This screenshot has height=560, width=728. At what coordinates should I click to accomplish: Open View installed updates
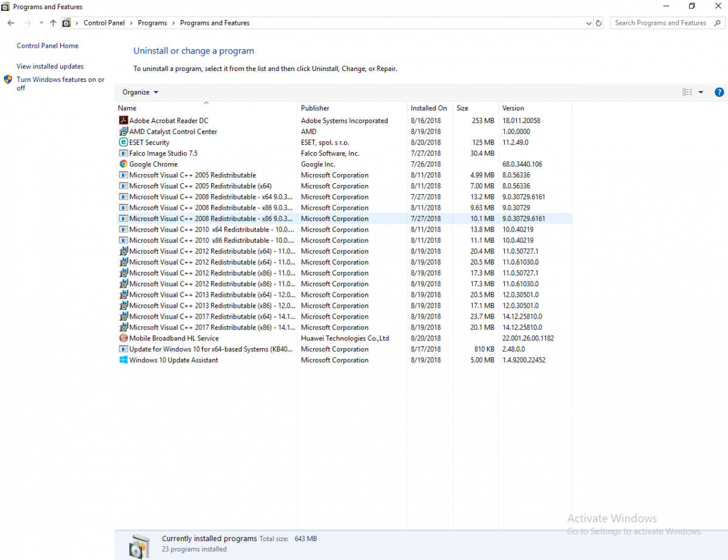pos(50,67)
